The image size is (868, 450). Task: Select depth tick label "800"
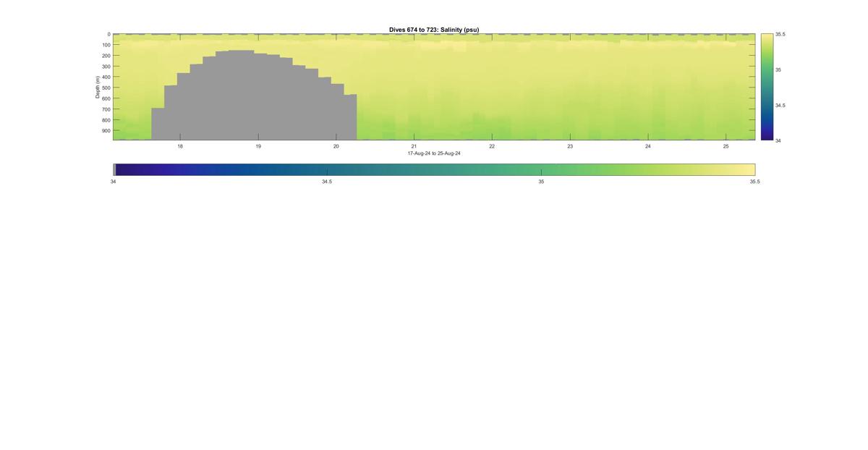point(106,120)
